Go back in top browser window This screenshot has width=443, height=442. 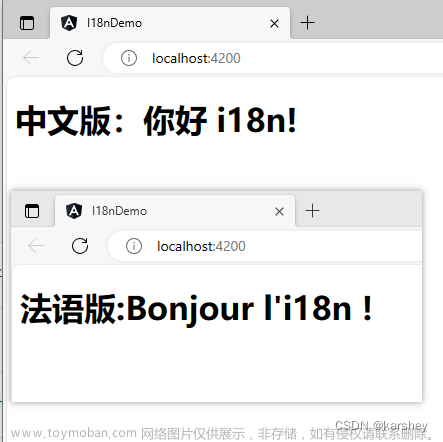click(31, 58)
